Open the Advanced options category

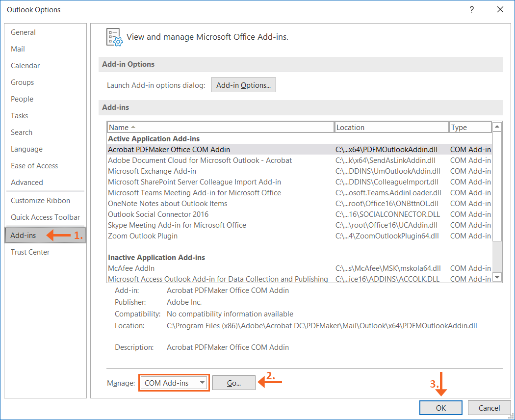[27, 183]
